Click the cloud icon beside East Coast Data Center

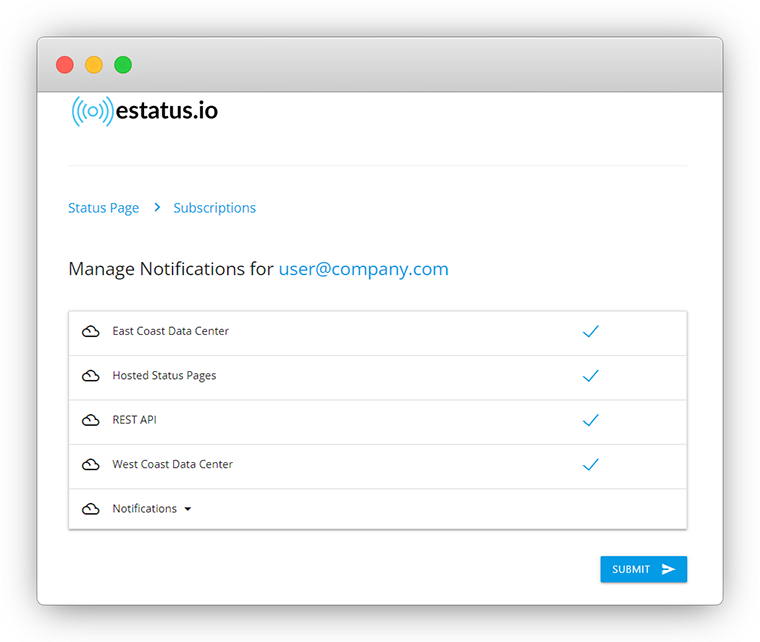91,331
